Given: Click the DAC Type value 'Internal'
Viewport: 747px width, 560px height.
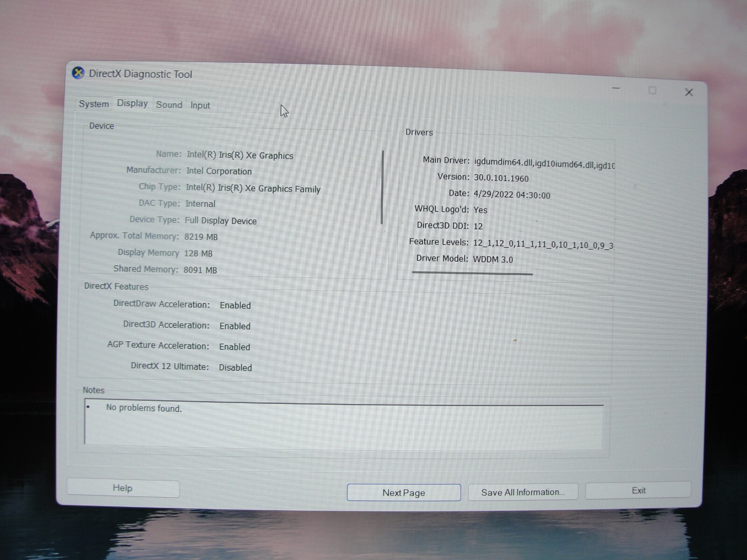Looking at the screenshot, I should (200, 204).
